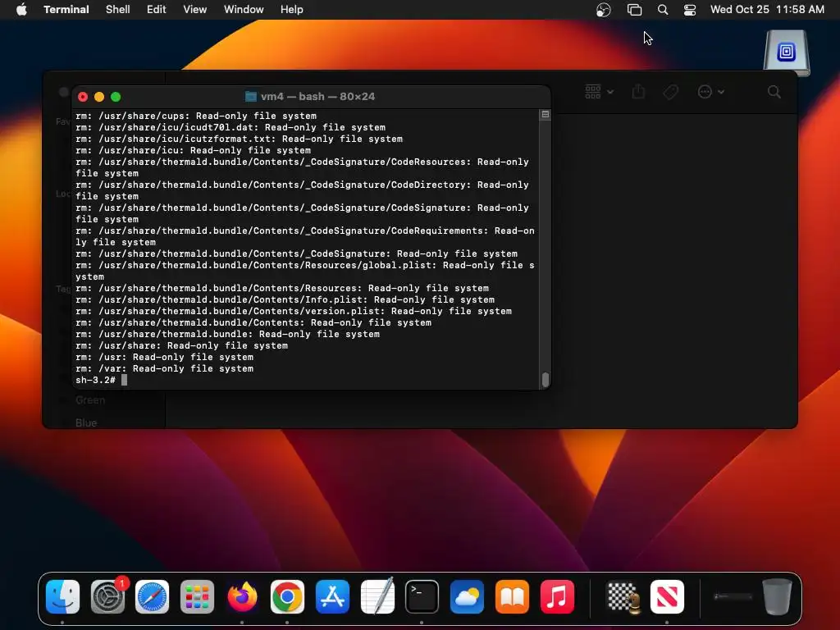This screenshot has height=630, width=840.
Task: Open Finder from the Dock
Action: pyautogui.click(x=62, y=597)
